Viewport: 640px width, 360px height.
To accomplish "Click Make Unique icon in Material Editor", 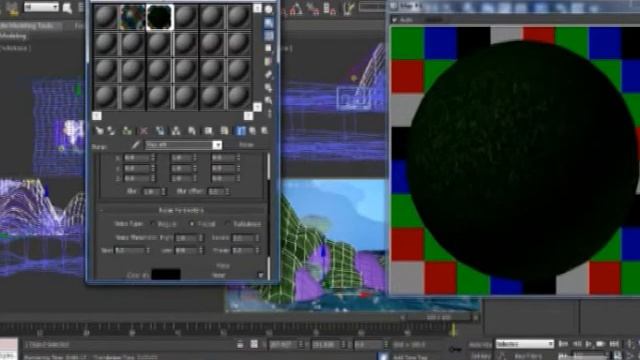I will tap(176, 131).
